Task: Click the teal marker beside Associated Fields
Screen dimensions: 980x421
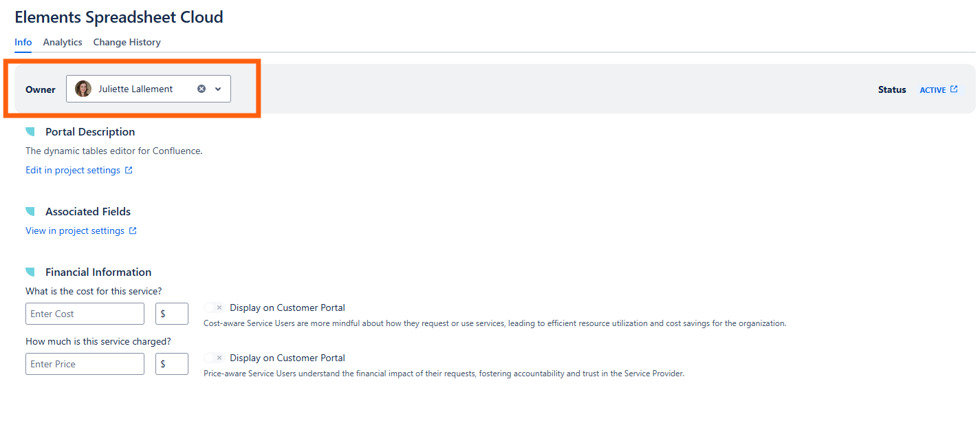Action: (30, 212)
